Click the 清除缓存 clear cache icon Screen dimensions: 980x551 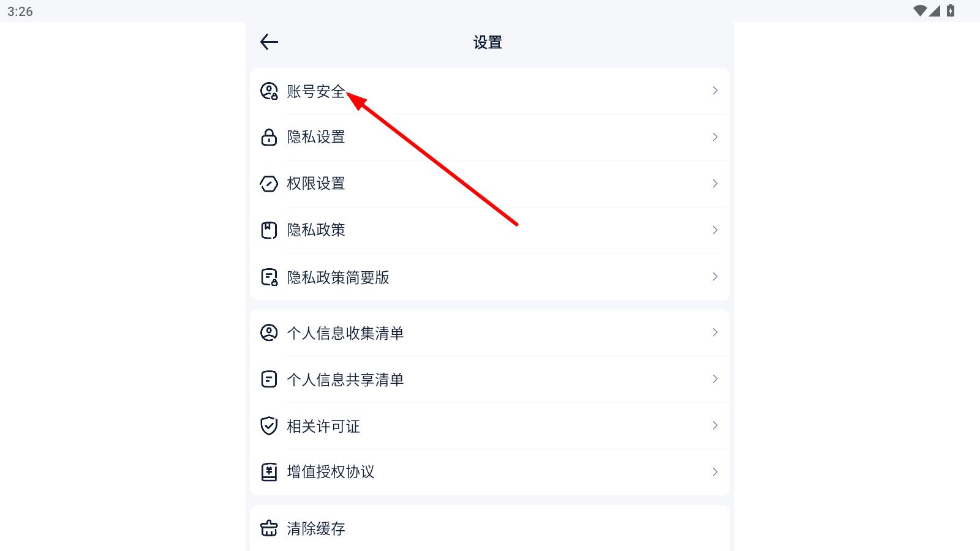click(x=269, y=528)
